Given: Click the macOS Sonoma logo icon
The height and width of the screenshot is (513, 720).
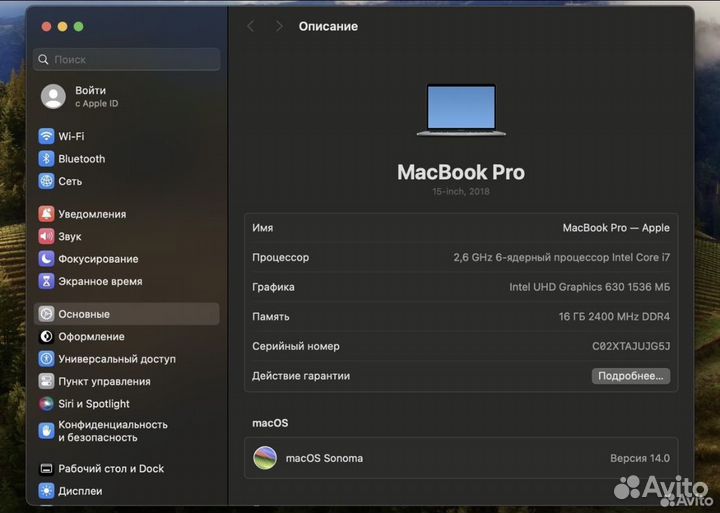Looking at the screenshot, I should [265, 458].
